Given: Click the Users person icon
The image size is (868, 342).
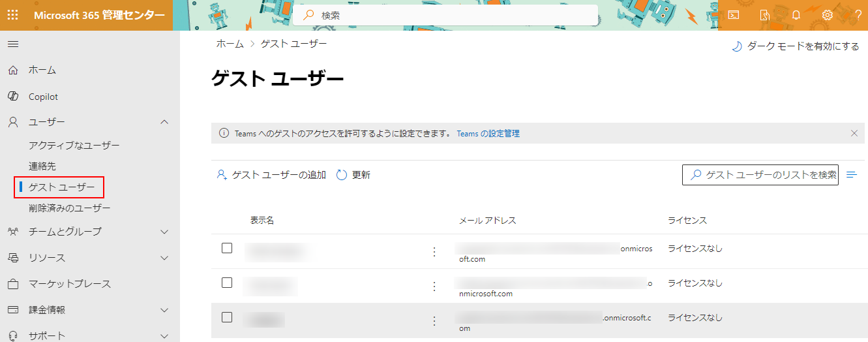Looking at the screenshot, I should click(x=13, y=122).
